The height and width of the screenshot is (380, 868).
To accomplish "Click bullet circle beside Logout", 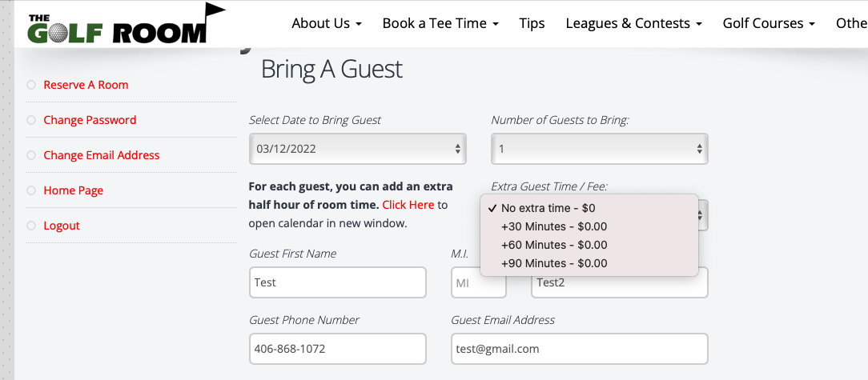I will (x=31, y=226).
